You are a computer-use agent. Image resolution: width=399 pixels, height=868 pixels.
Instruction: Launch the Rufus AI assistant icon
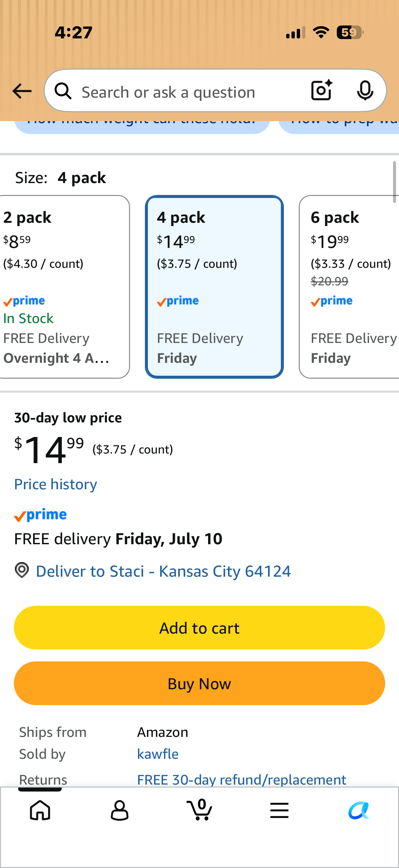click(359, 810)
